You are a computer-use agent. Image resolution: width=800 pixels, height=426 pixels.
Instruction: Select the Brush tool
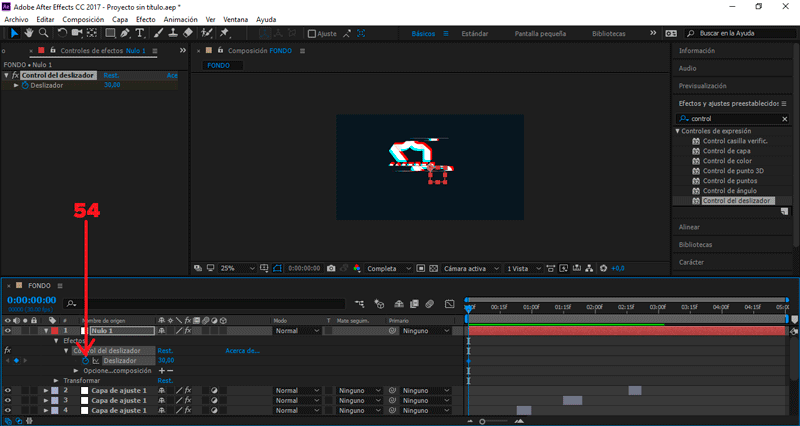[158, 33]
